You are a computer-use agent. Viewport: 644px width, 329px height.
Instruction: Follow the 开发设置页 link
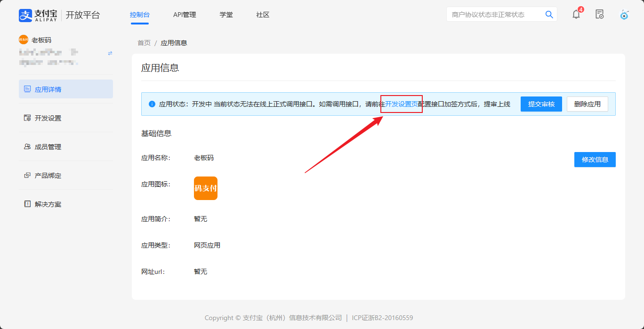pyautogui.click(x=402, y=104)
